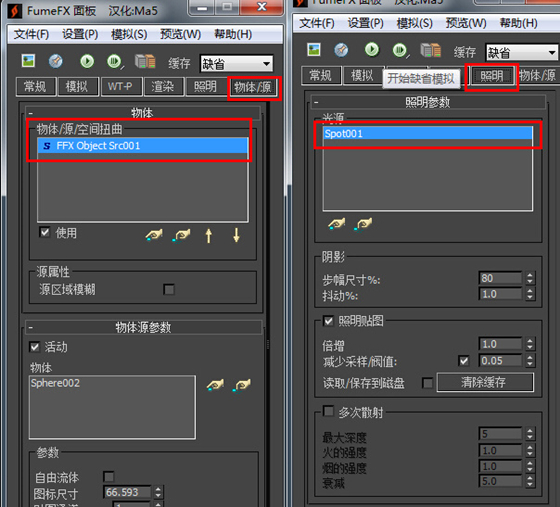
Task: Click the preview window icon in right toolbar
Action: [341, 50]
